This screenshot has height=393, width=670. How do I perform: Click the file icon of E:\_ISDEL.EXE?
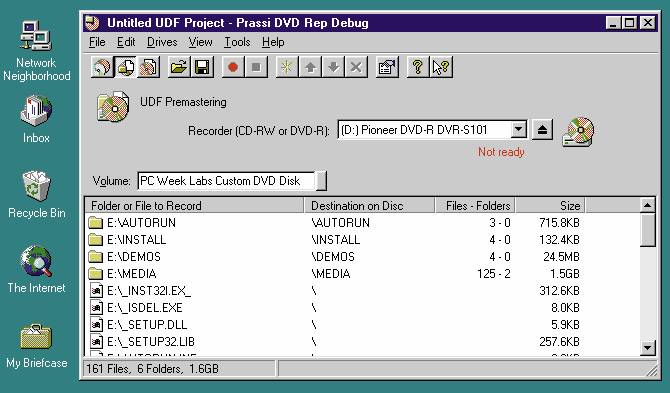coord(97,308)
